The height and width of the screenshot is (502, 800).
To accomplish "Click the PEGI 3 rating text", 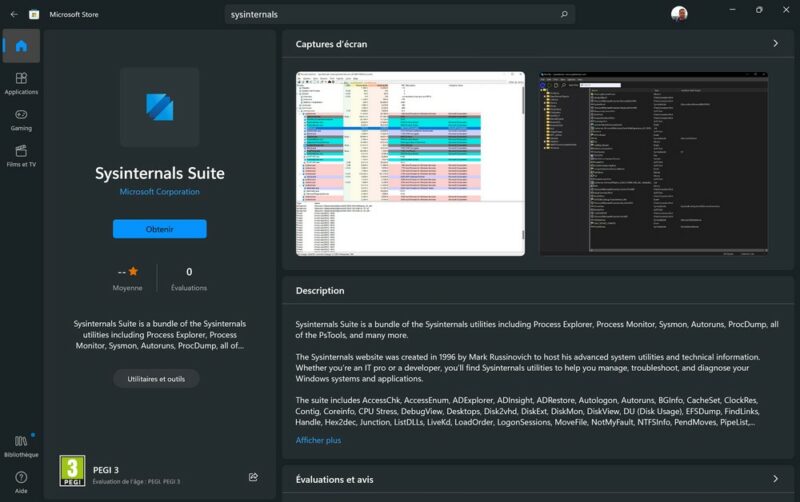I will 106,470.
